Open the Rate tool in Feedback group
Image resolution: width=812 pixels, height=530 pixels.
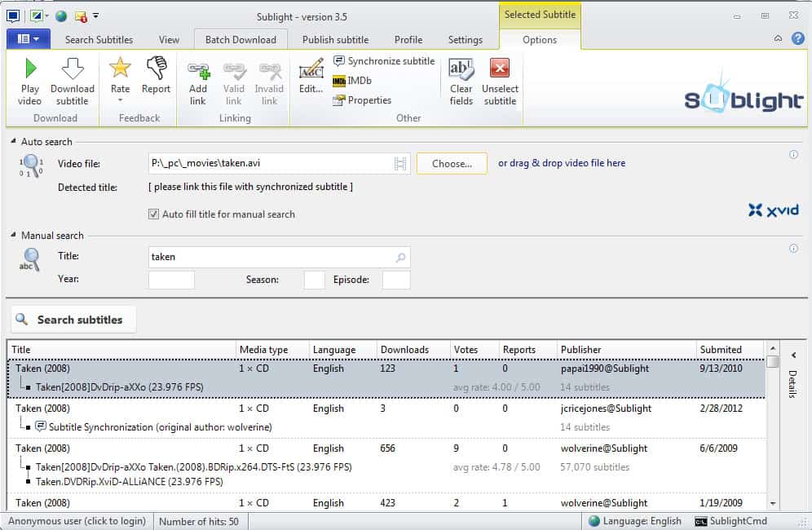tap(120, 80)
